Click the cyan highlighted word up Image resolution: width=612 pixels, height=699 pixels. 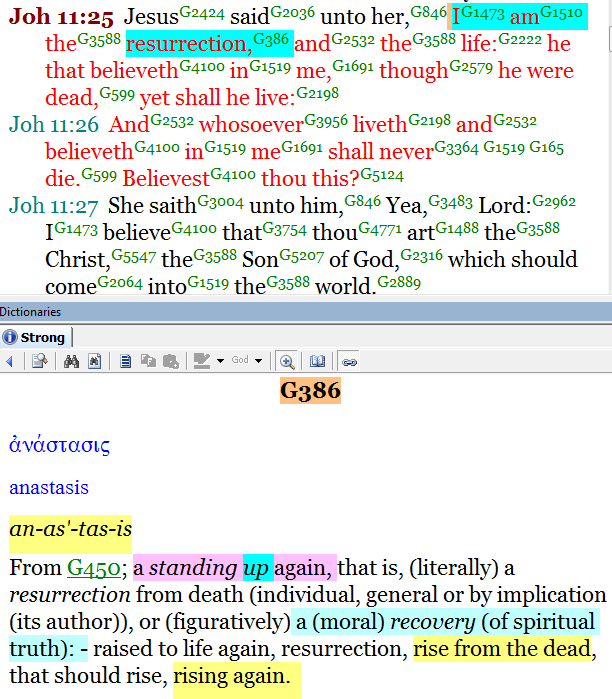pyautogui.click(x=256, y=568)
